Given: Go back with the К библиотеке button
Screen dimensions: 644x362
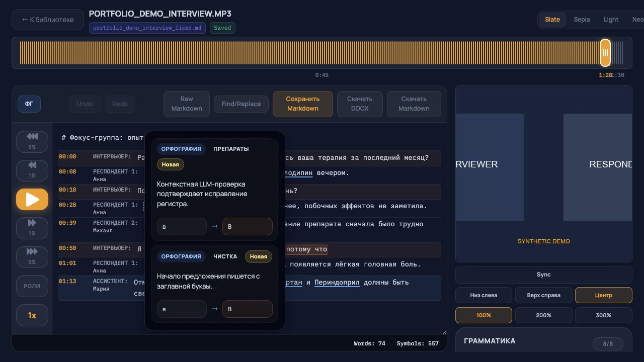Looking at the screenshot, I should pyautogui.click(x=48, y=20).
